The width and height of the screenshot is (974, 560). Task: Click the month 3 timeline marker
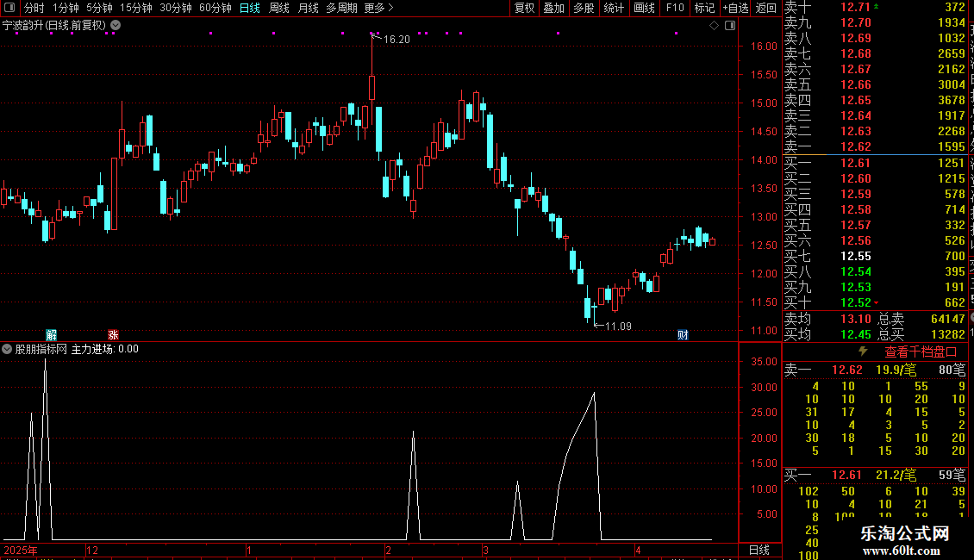tap(486, 550)
